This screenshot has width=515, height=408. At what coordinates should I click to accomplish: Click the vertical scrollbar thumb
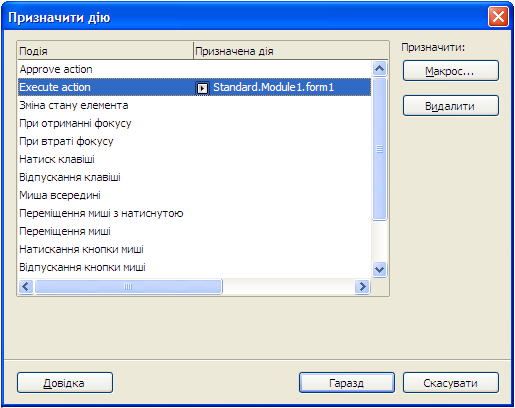[x=379, y=149]
